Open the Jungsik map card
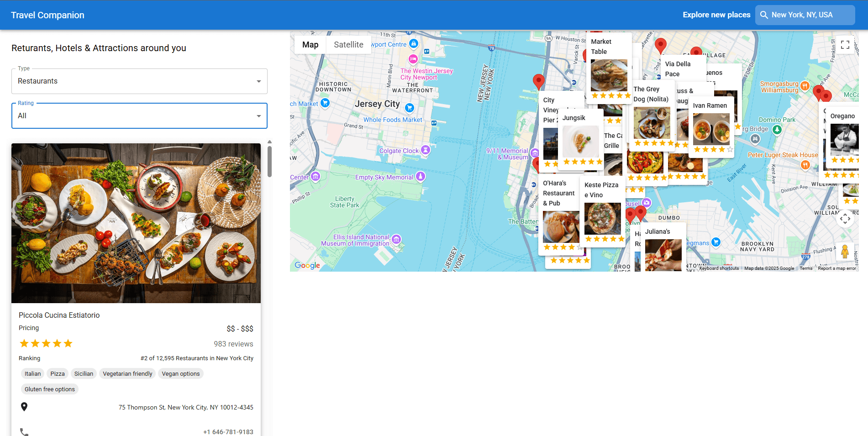868x436 pixels. 581,140
